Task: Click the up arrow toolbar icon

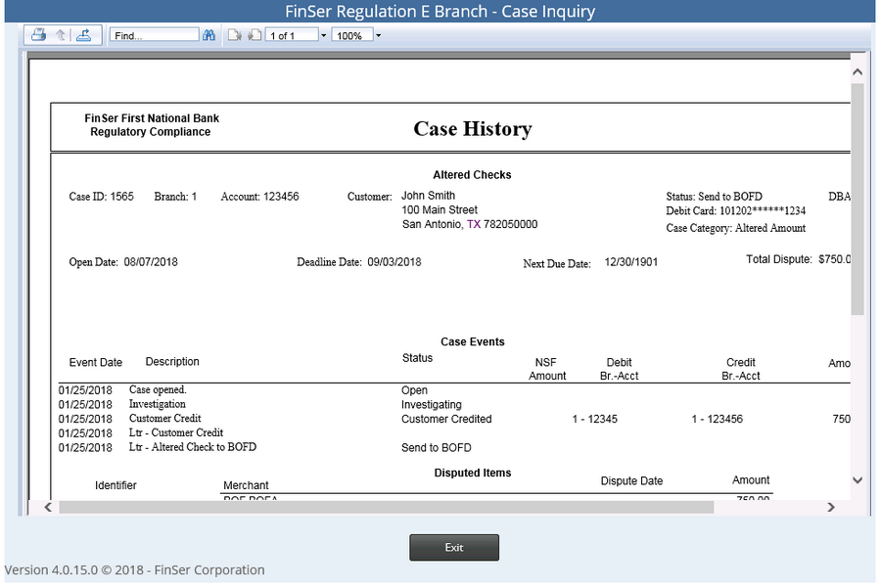Action: tap(60, 35)
